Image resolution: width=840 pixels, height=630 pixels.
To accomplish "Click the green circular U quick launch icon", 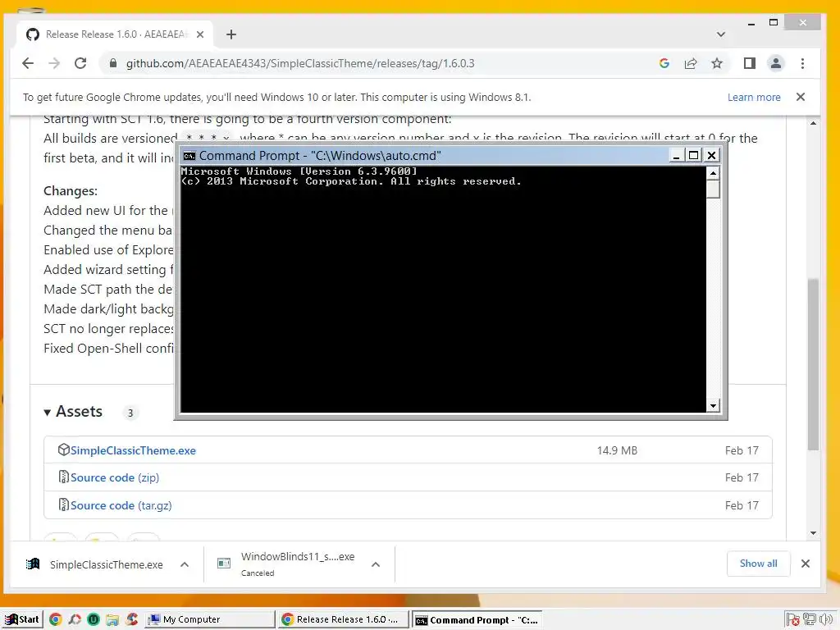I will tap(94, 619).
